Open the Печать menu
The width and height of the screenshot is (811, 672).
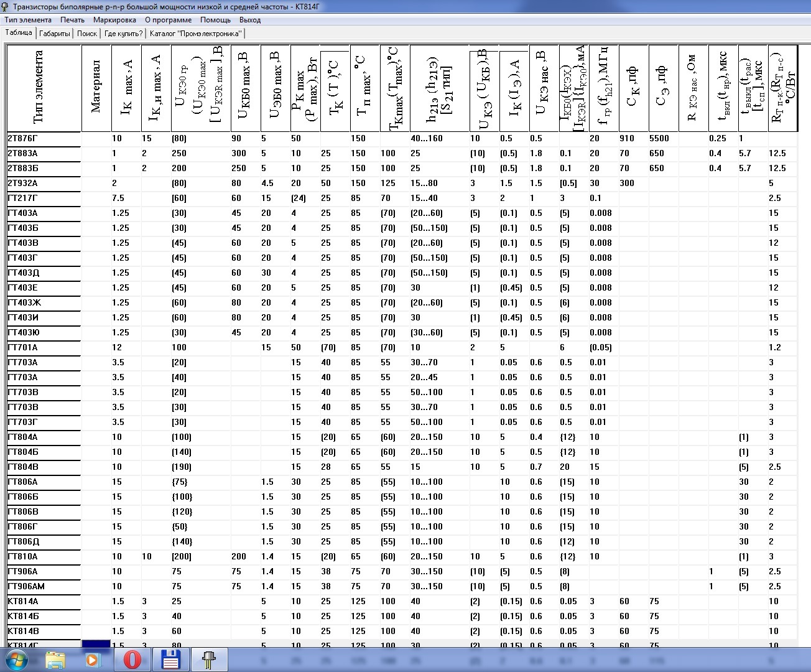tap(73, 20)
